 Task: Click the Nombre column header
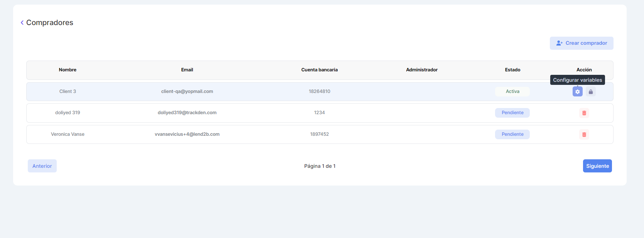(68, 70)
